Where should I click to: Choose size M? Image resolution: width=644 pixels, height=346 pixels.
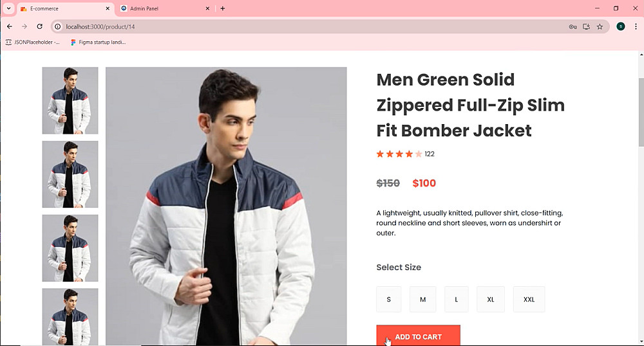tap(422, 299)
